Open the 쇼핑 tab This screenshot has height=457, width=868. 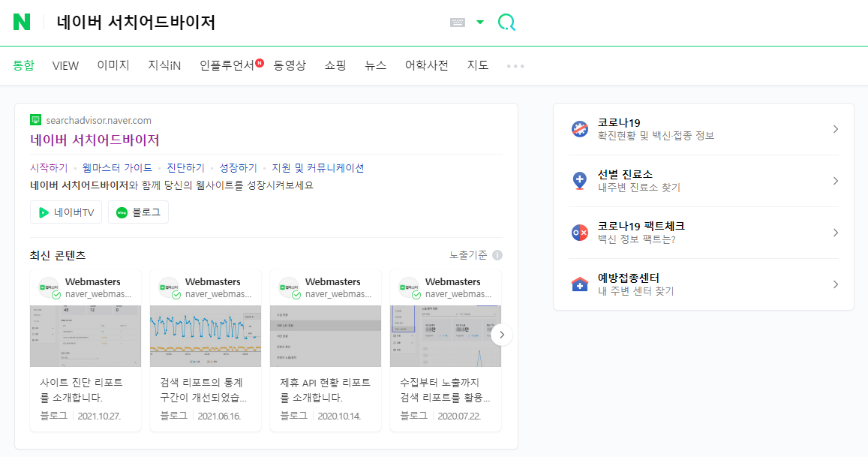tap(335, 65)
